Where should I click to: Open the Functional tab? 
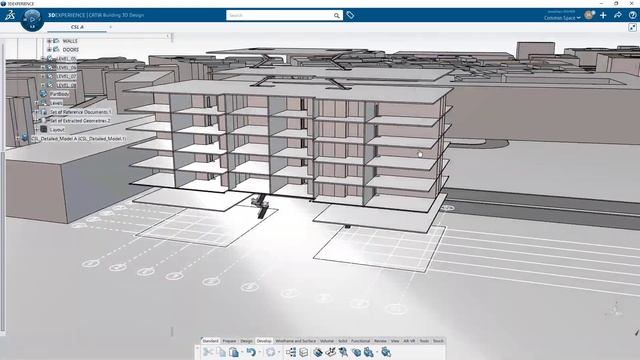(x=360, y=341)
